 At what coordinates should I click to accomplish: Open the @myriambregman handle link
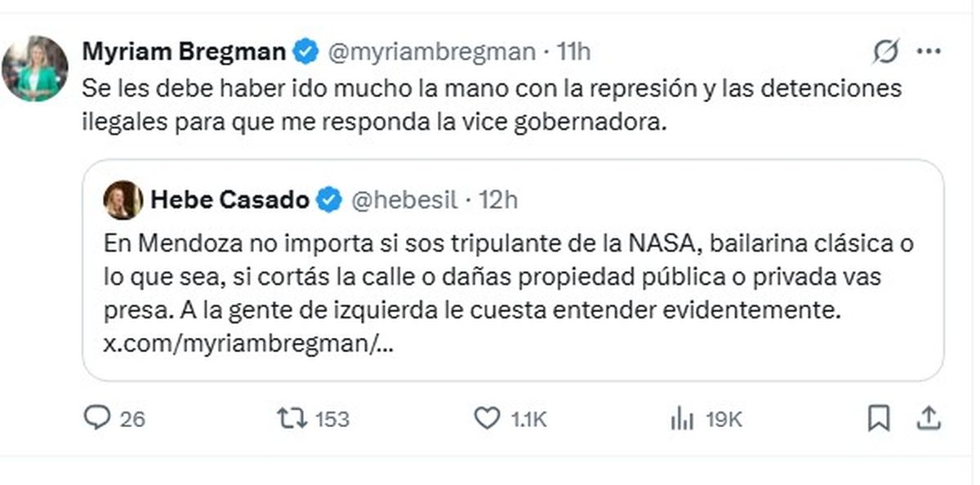pyautogui.click(x=431, y=52)
